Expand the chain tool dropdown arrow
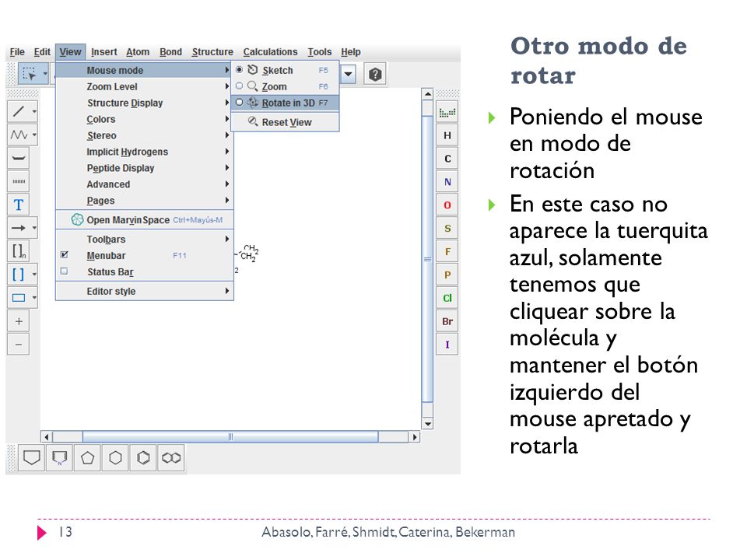Image resolution: width=747 pixels, height=560 pixels. (34, 135)
